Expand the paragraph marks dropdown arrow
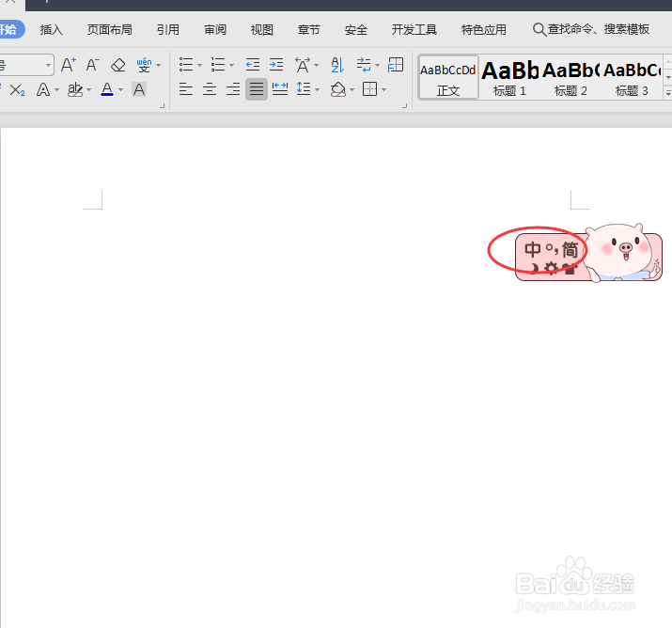Image resolution: width=672 pixels, height=628 pixels. pos(377,66)
